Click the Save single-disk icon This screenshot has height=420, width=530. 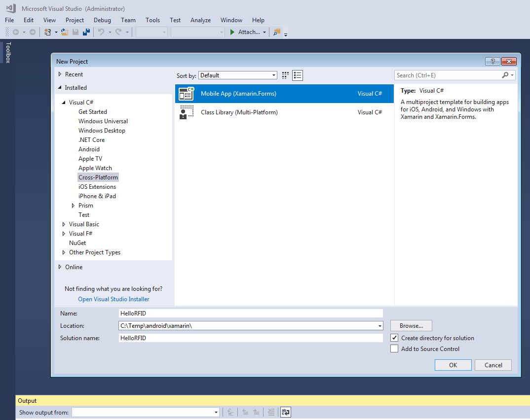[76, 32]
